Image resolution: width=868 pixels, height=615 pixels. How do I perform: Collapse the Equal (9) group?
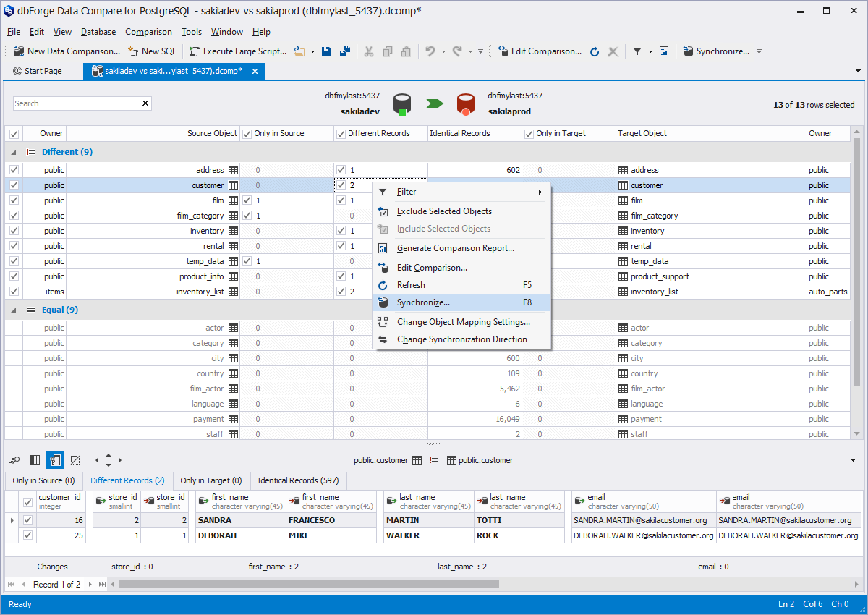(x=14, y=310)
